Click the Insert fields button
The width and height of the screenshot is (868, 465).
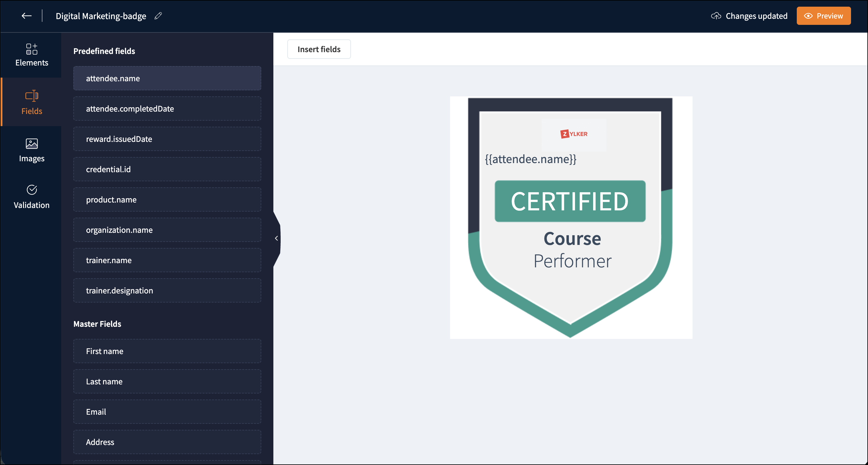point(319,49)
